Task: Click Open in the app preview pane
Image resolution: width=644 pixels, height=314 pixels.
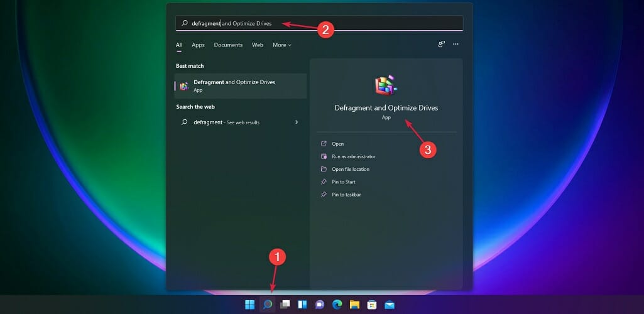Action: [x=337, y=144]
